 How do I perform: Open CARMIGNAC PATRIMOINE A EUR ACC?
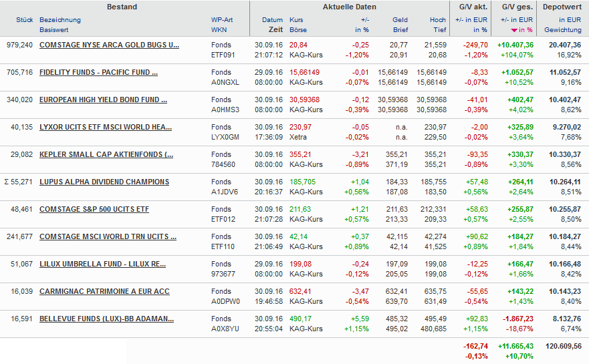[104, 291]
